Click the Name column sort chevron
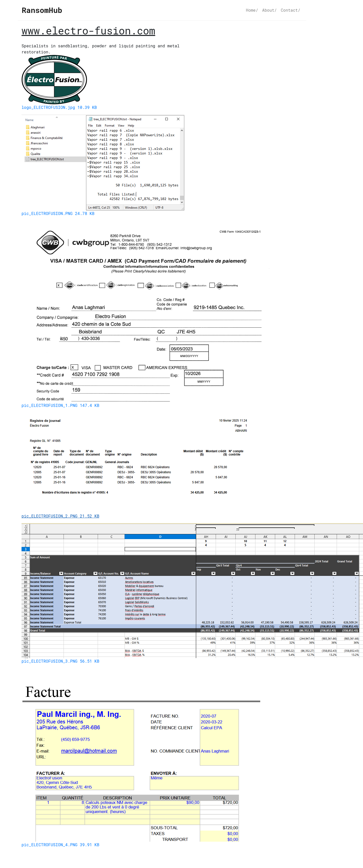Screen dimensions: 363x868 [x=57, y=117]
